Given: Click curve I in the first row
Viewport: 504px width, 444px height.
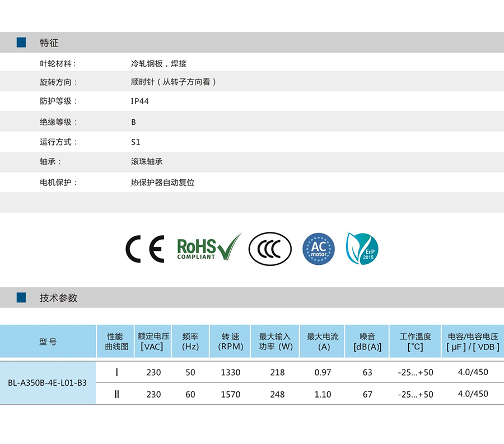Looking at the screenshot, I should 116,372.
